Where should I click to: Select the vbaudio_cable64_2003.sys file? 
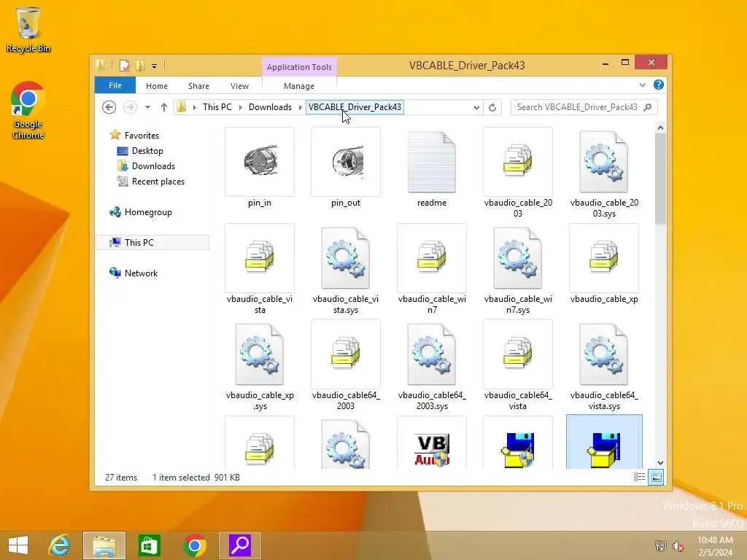pos(432,365)
